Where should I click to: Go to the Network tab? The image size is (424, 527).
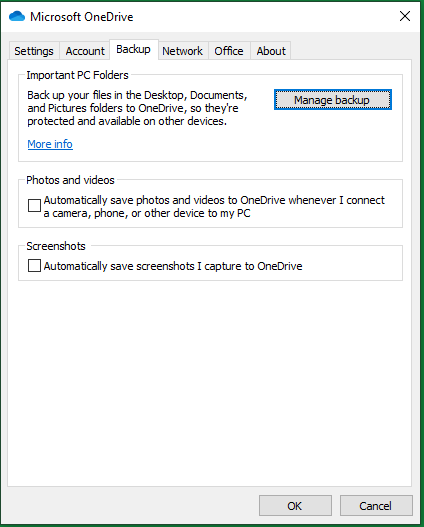tap(182, 51)
